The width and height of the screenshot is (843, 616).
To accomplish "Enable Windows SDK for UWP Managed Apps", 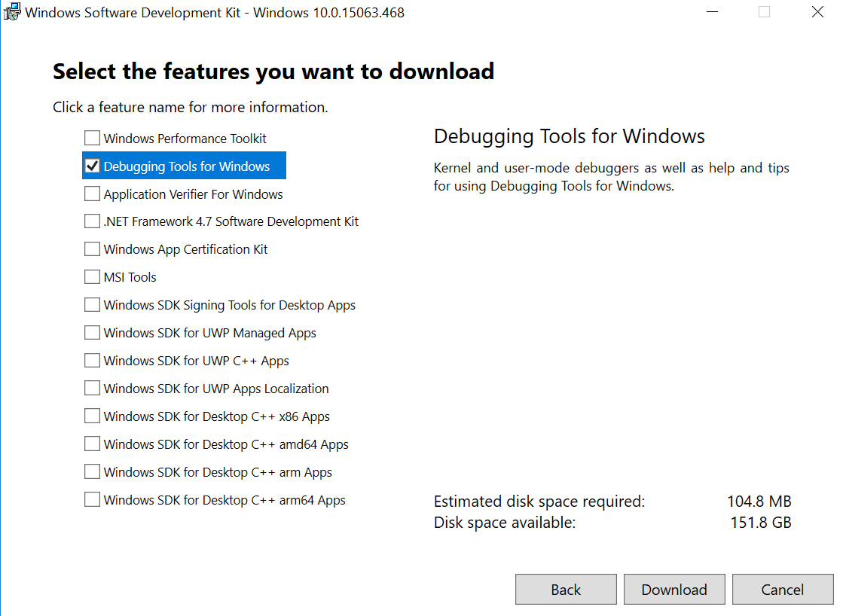I will [92, 332].
